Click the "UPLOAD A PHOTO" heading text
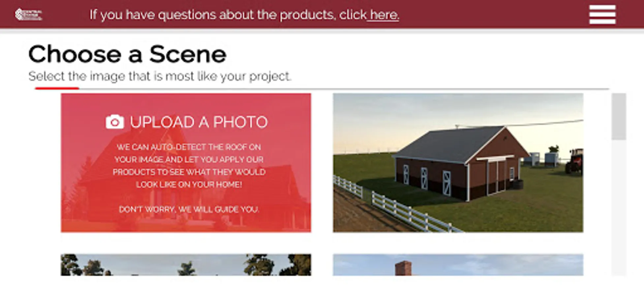Image resolution: width=644 pixels, height=297 pixels. [199, 122]
